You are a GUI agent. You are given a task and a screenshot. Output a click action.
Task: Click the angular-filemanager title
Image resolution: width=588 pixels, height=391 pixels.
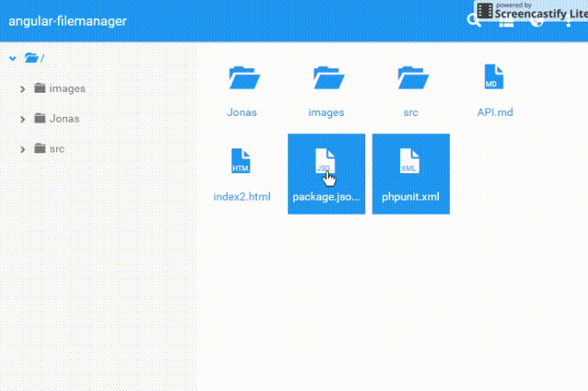pyautogui.click(x=68, y=21)
